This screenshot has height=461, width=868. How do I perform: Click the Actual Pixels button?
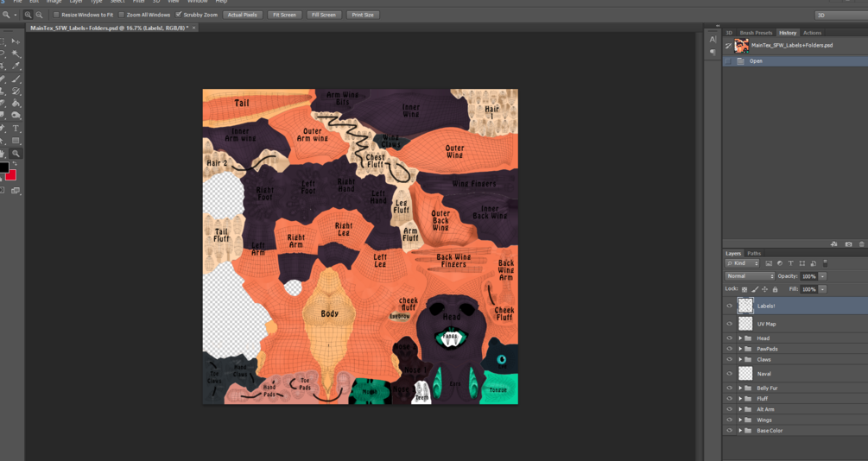tap(243, 15)
